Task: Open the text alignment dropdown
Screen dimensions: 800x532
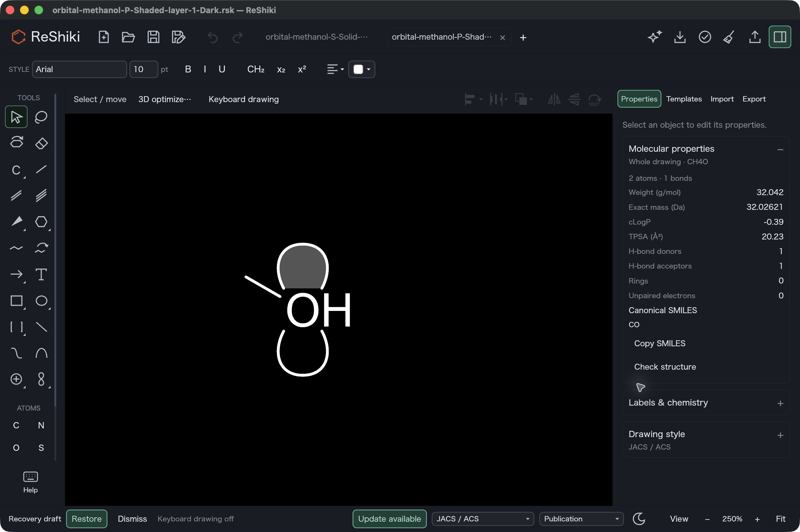Action: click(x=335, y=69)
